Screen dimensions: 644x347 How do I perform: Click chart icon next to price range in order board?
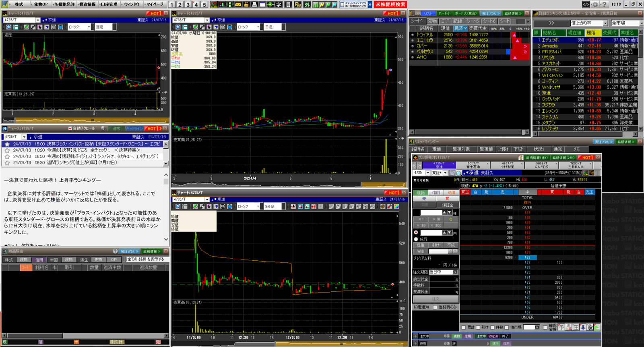click(x=586, y=173)
